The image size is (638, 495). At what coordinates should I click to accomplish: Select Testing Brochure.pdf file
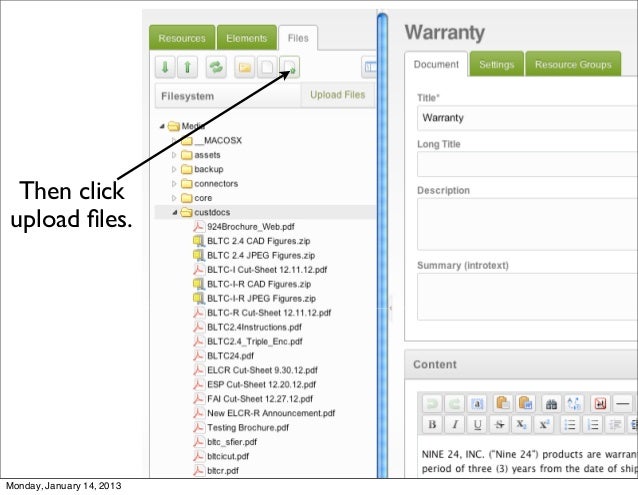coord(248,427)
